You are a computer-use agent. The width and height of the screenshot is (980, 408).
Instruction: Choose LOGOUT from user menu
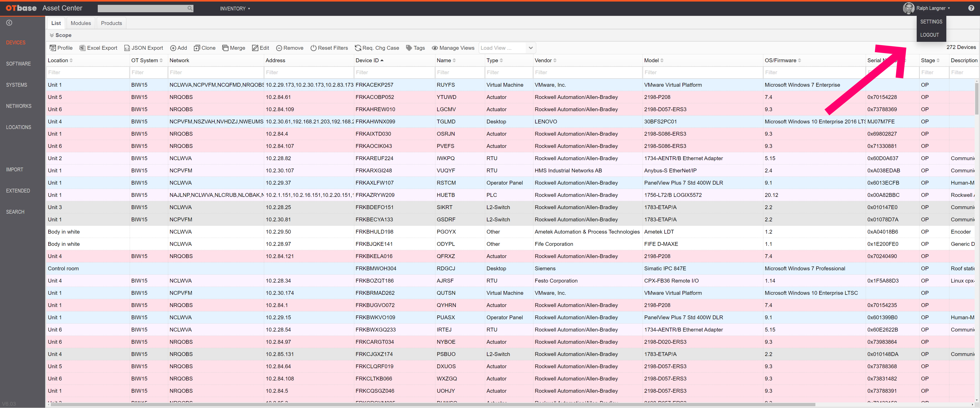929,35
